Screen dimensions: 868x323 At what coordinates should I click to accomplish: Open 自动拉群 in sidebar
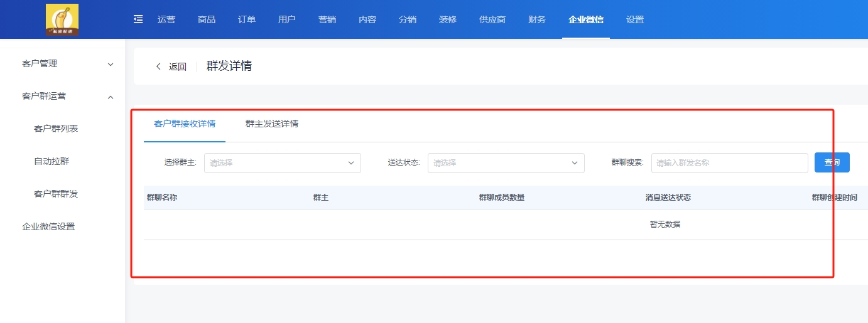pos(52,162)
